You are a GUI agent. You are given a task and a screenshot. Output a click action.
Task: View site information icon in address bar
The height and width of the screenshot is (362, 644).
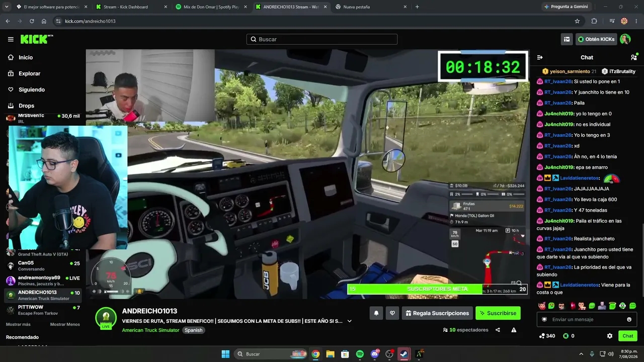[58, 21]
